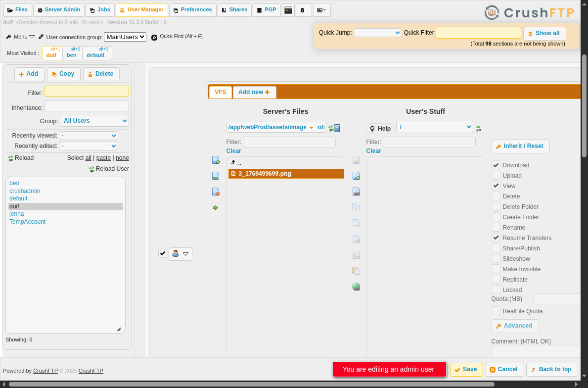Click remove-file icon with orange minus
Viewport: 588px width, 388px height.
(215, 192)
